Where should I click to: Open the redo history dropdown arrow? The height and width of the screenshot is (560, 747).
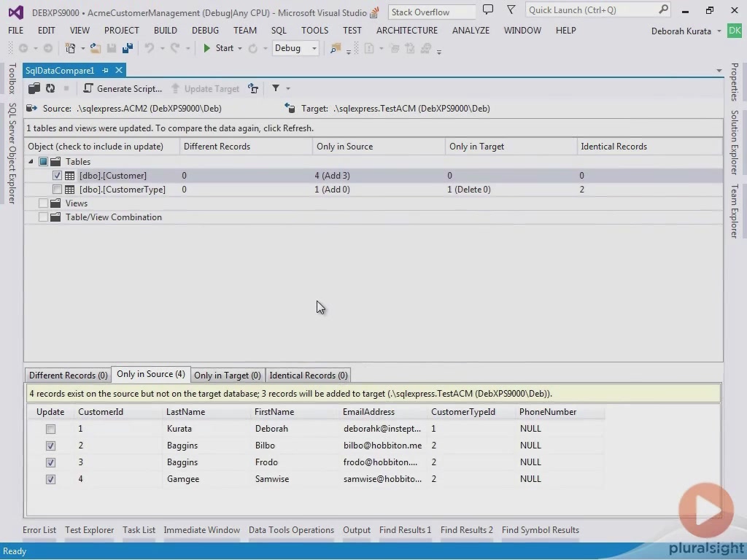(187, 49)
